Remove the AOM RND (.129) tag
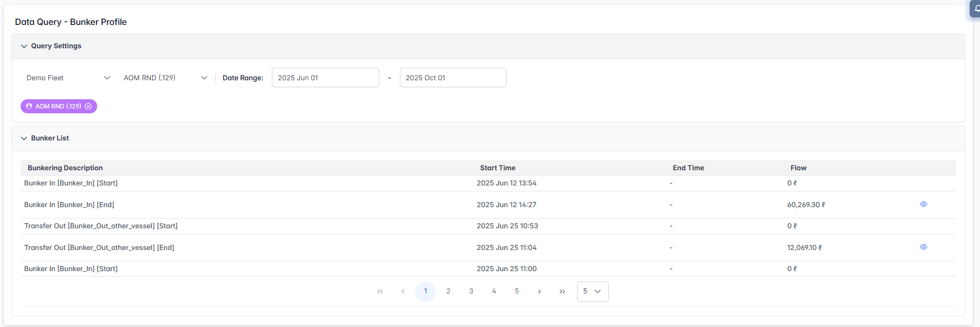Image resolution: width=980 pixels, height=327 pixels. [x=88, y=106]
